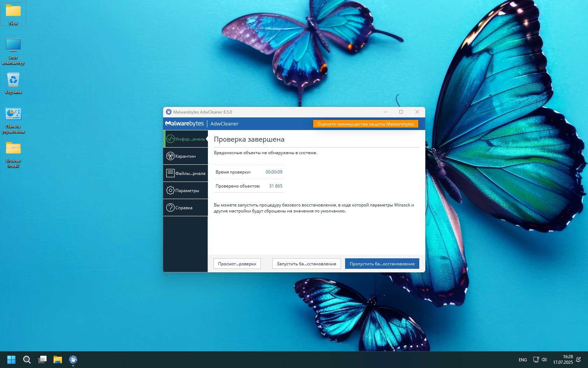Open the volume control in system tray
The image size is (588, 368).
pos(544,360)
